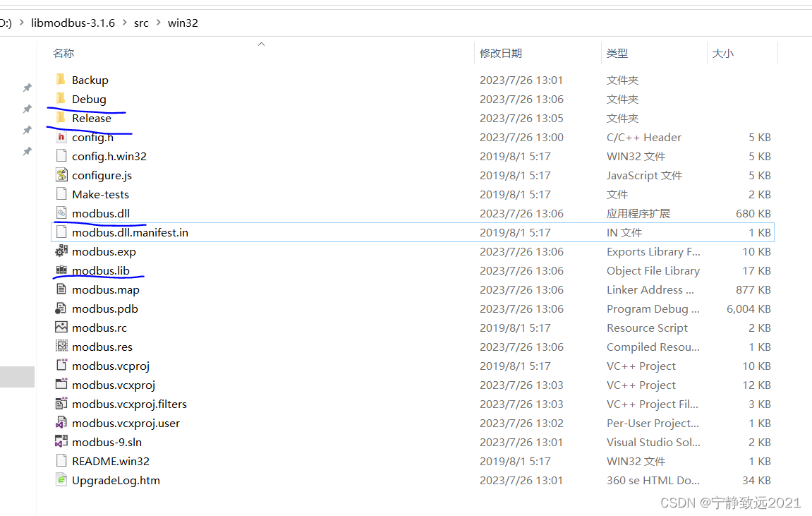Unpin the topmost pinned item in sidebar
This screenshot has width=812, height=516.
pos(26,88)
